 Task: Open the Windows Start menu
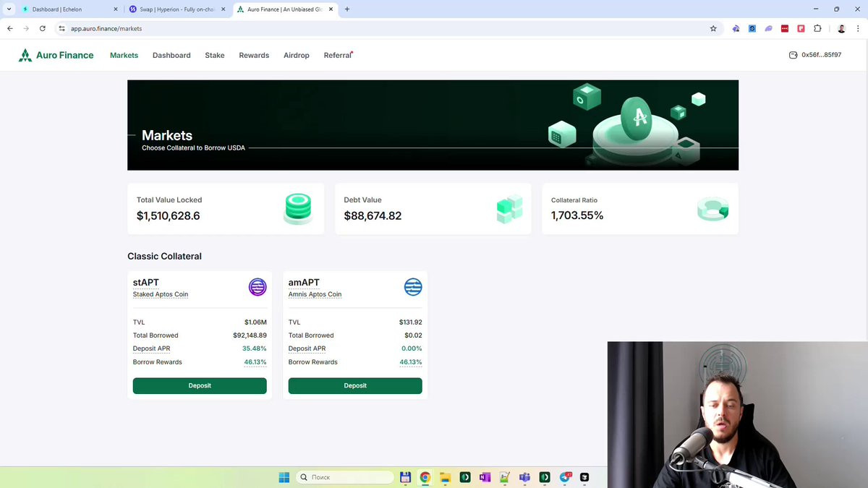(284, 477)
